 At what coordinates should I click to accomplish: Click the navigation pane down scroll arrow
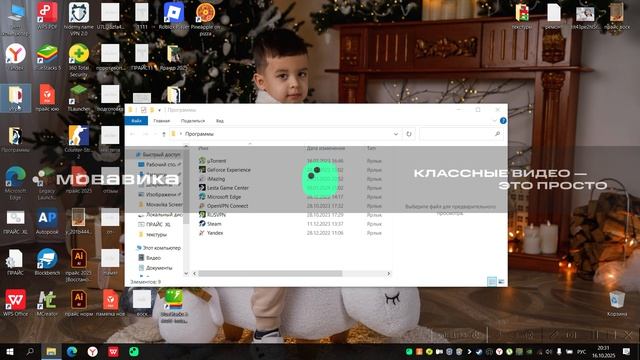pos(186,273)
